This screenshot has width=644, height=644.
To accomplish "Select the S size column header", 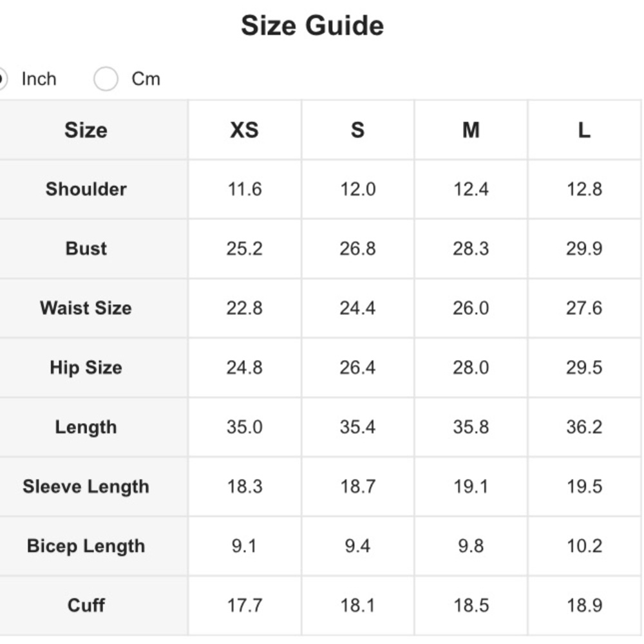I will tap(357, 130).
